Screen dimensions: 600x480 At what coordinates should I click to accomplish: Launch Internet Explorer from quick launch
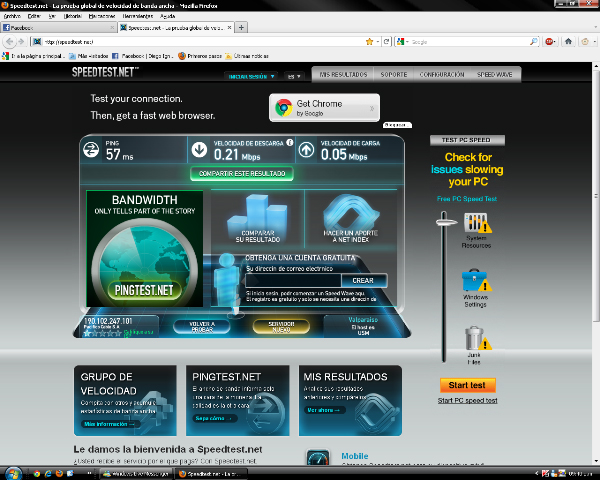pyautogui.click(x=48, y=473)
